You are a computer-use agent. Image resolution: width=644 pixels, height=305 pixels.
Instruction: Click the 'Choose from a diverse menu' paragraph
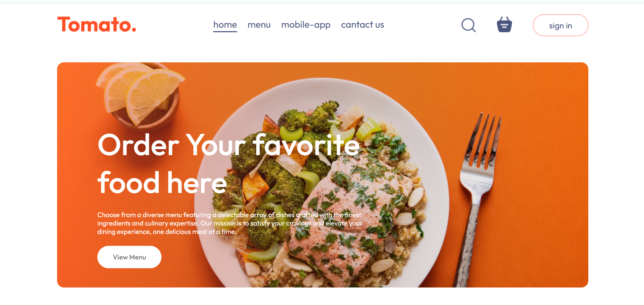tap(230, 223)
